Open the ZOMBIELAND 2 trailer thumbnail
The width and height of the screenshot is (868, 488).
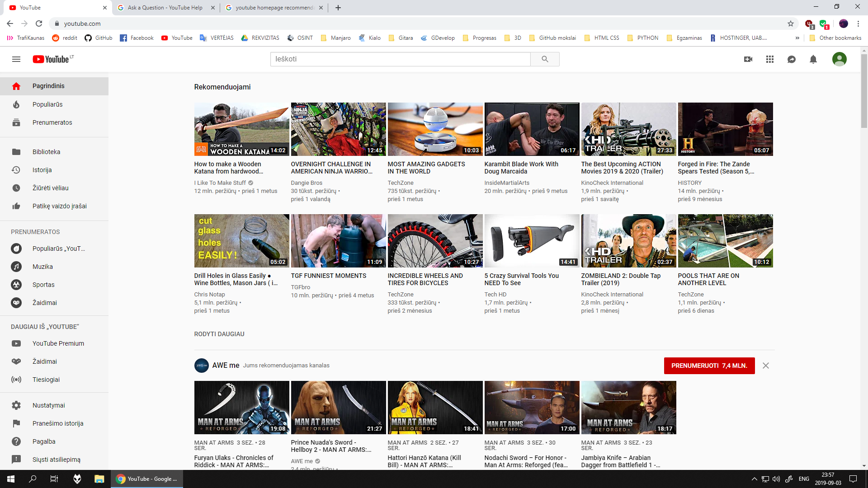coord(628,241)
